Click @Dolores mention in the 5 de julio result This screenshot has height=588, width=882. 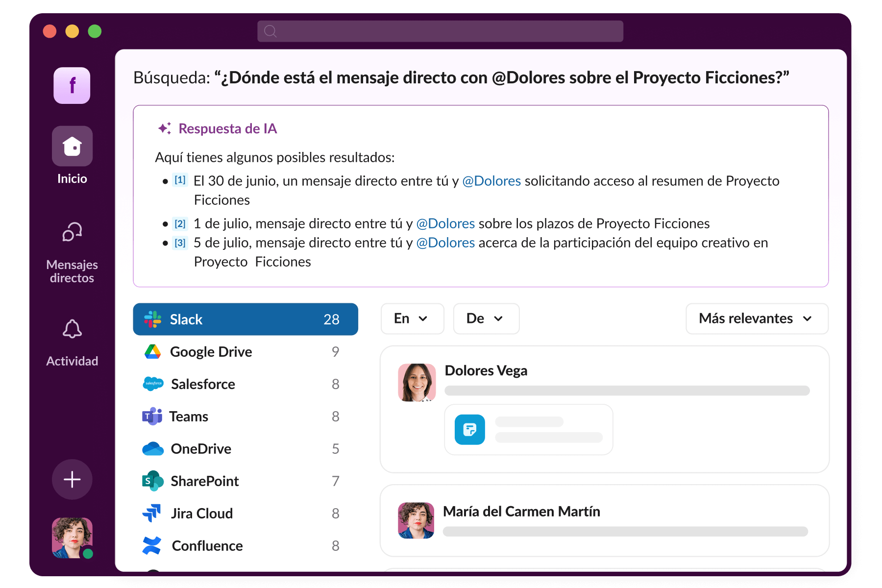(x=445, y=243)
